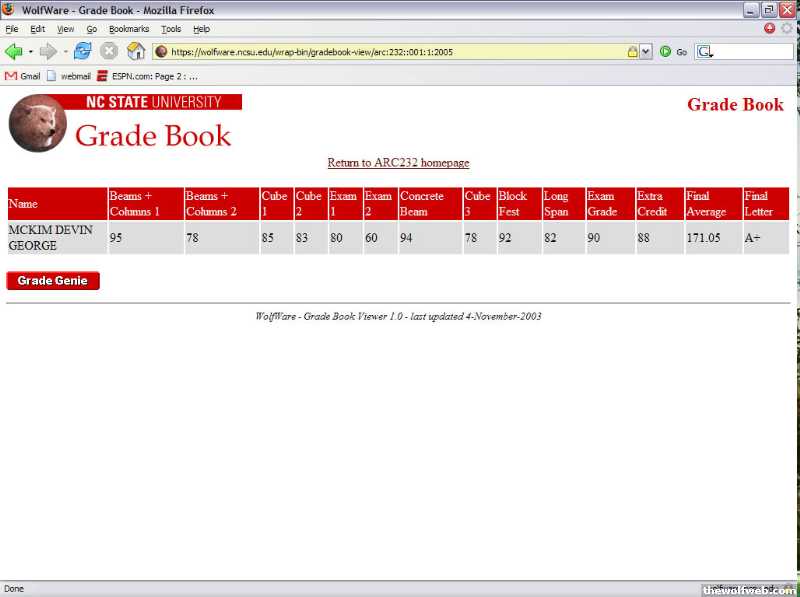Open the Tools menu
This screenshot has width=800, height=597.
click(171, 30)
